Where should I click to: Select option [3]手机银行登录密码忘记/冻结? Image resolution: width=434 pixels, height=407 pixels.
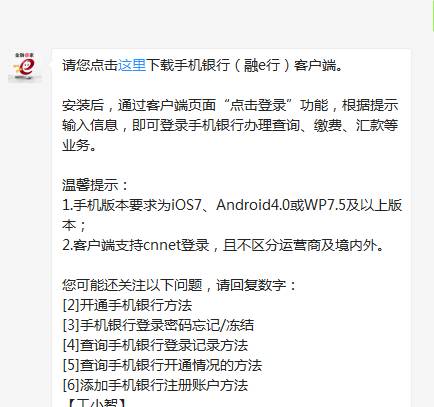click(x=158, y=325)
